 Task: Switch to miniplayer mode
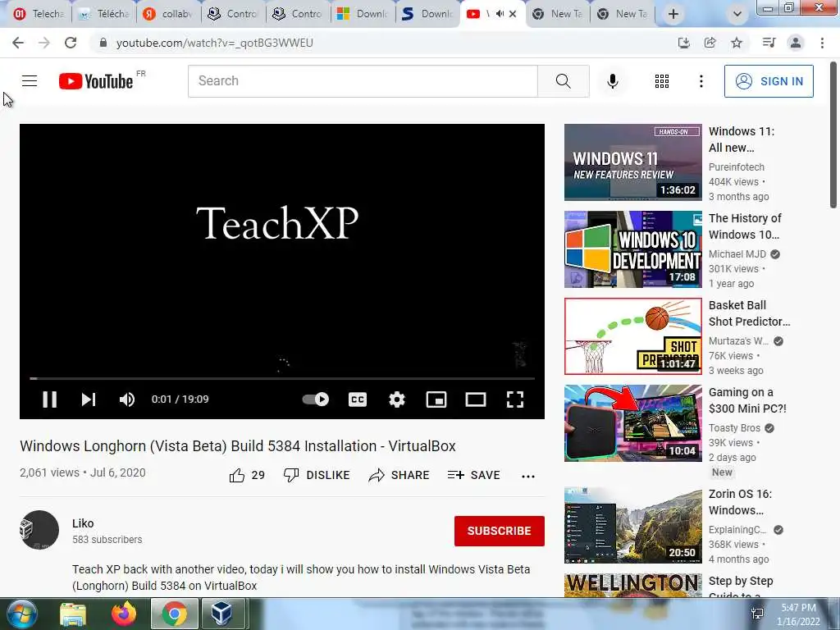[x=436, y=399]
